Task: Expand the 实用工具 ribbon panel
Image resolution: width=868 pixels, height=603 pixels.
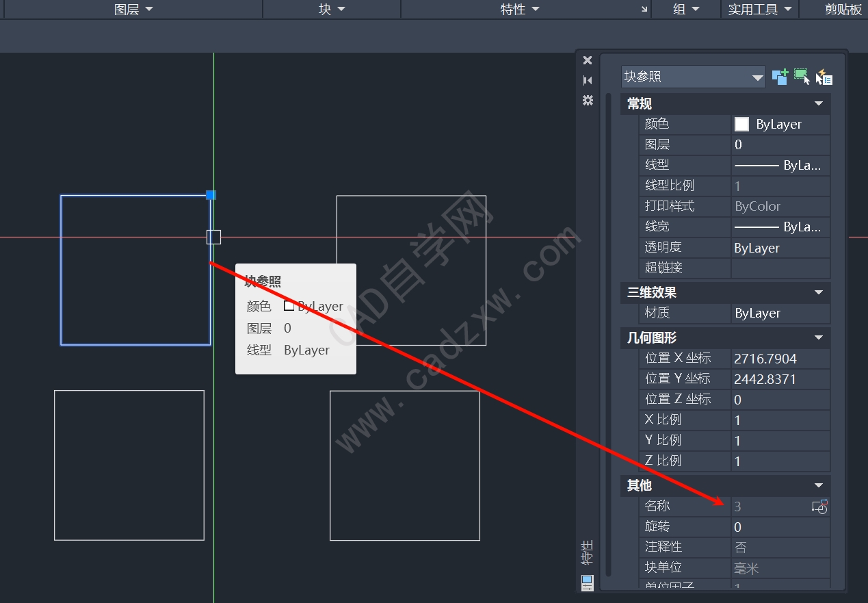Action: 760,10
